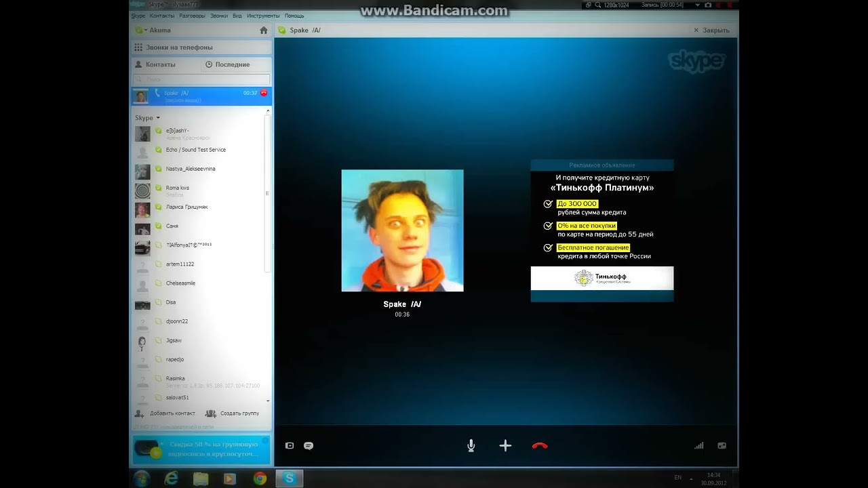Switch to the Контакты tab
This screenshot has height=488, width=868.
[x=166, y=64]
